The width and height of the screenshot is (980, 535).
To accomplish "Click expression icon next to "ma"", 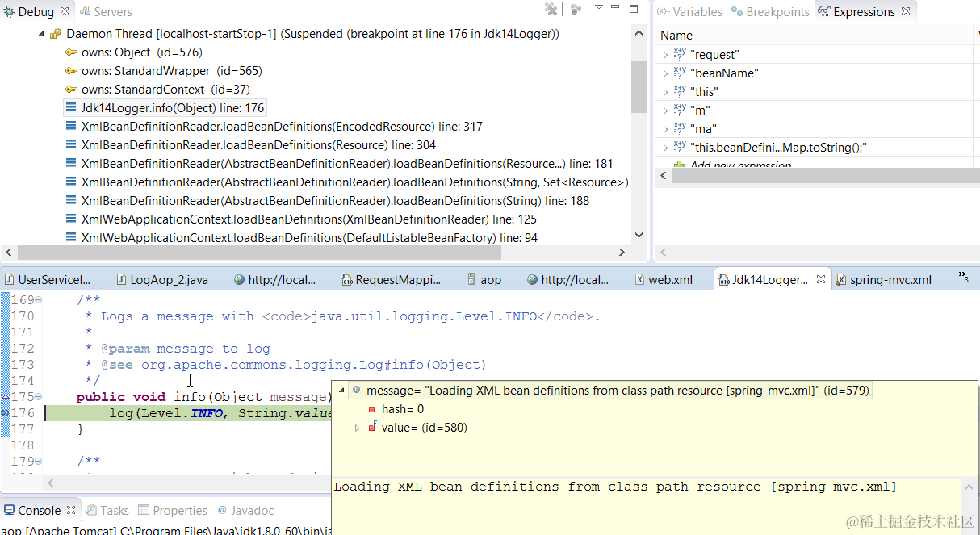I will (680, 129).
